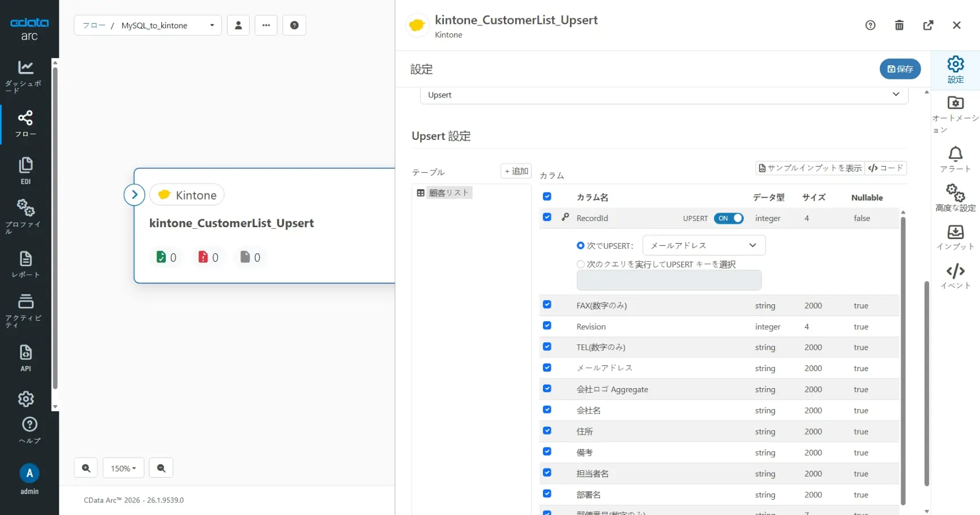
Task: Click the UPSERT query input field
Action: tap(669, 280)
